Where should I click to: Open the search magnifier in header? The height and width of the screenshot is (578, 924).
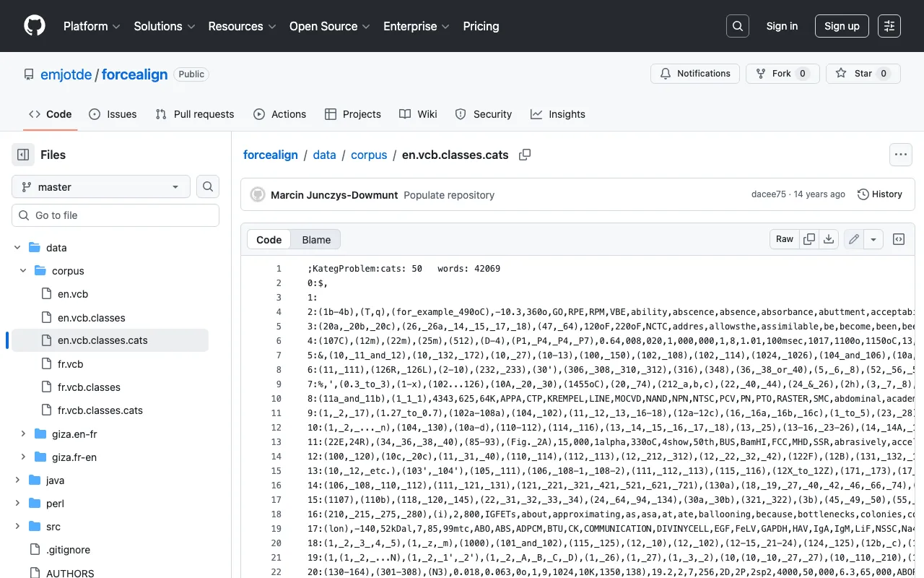point(737,26)
